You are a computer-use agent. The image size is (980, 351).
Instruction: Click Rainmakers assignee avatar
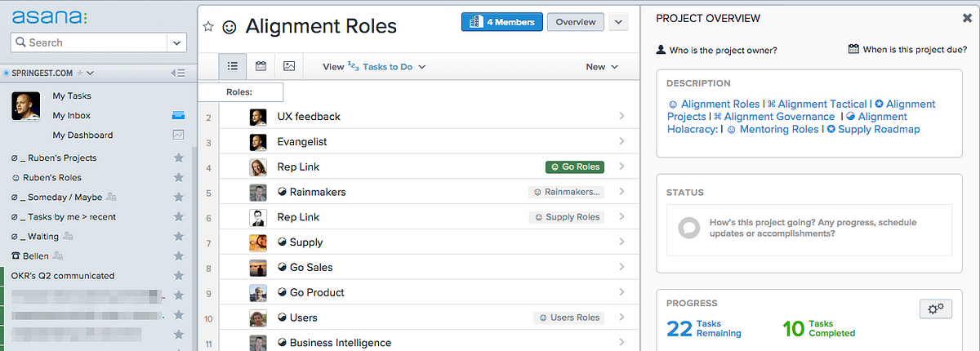pos(259,193)
